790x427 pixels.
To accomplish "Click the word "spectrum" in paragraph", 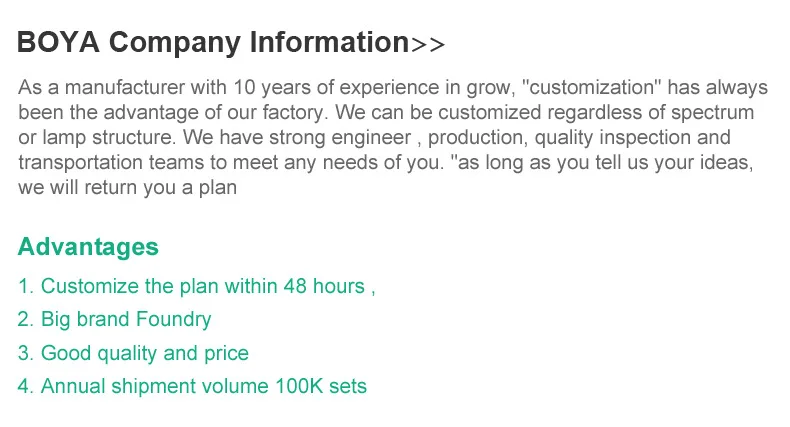I will click(712, 112).
